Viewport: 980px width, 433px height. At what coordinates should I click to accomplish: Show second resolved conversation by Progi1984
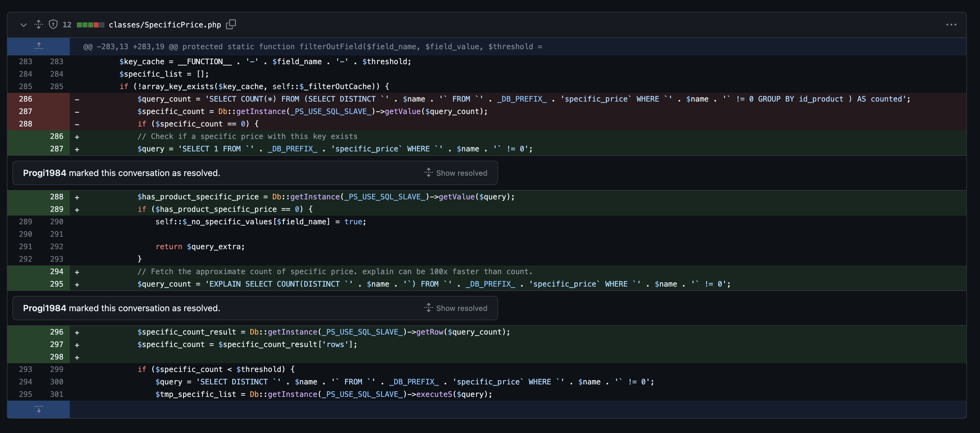click(x=461, y=308)
